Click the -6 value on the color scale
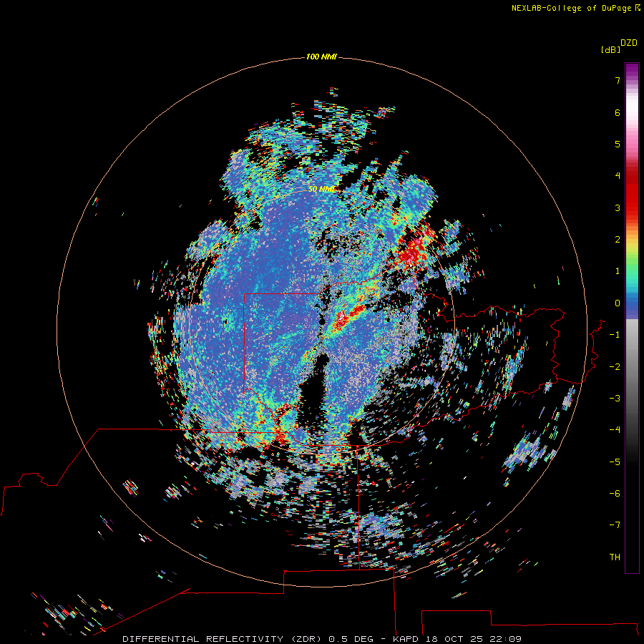 (x=615, y=494)
